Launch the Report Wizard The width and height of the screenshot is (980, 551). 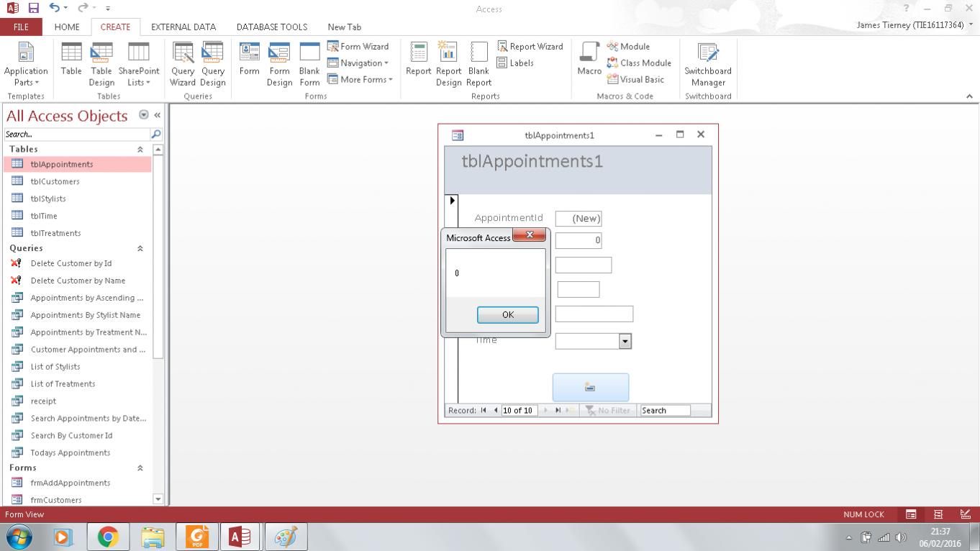pos(530,46)
